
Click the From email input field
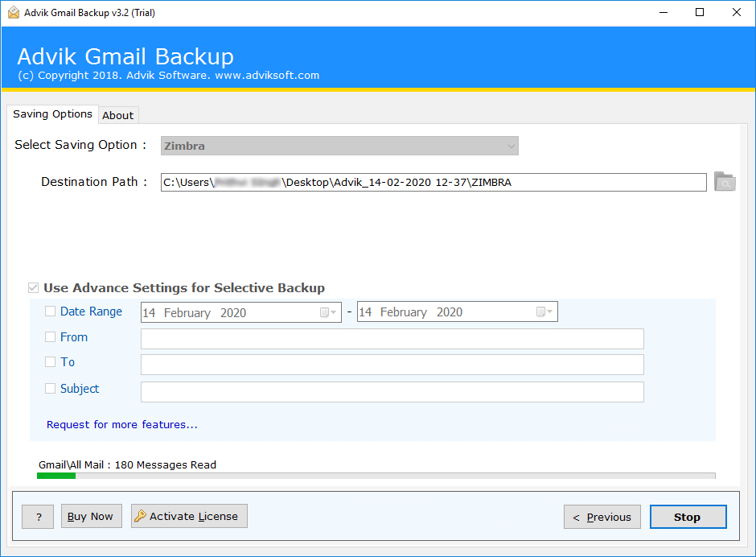pyautogui.click(x=392, y=339)
